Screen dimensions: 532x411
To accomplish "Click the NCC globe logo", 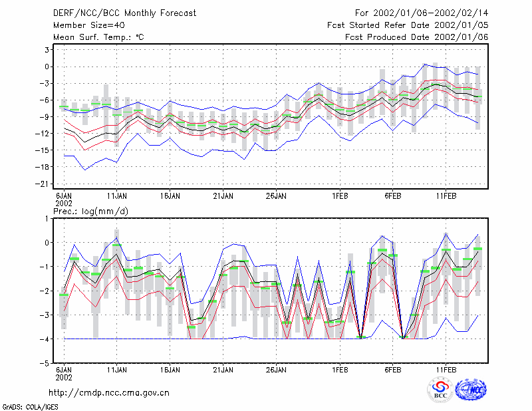I will tap(471, 390).
